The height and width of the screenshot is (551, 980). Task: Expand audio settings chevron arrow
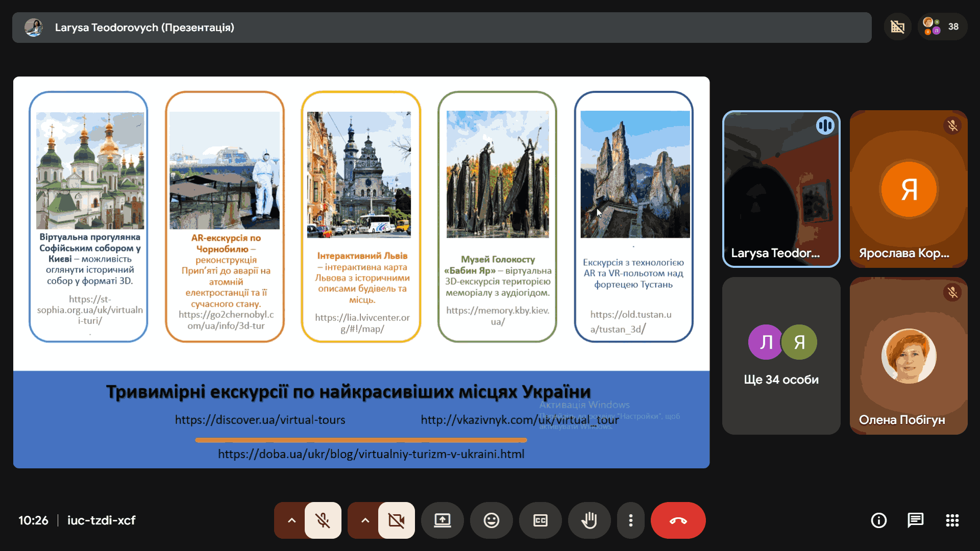(x=291, y=520)
